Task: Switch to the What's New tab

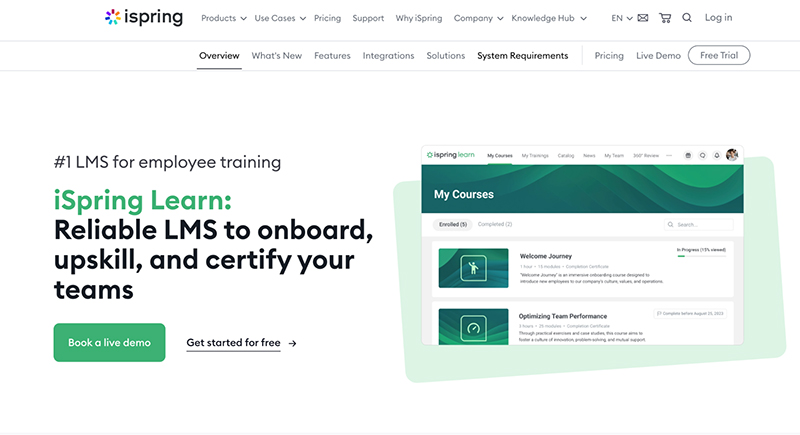Action: 276,56
